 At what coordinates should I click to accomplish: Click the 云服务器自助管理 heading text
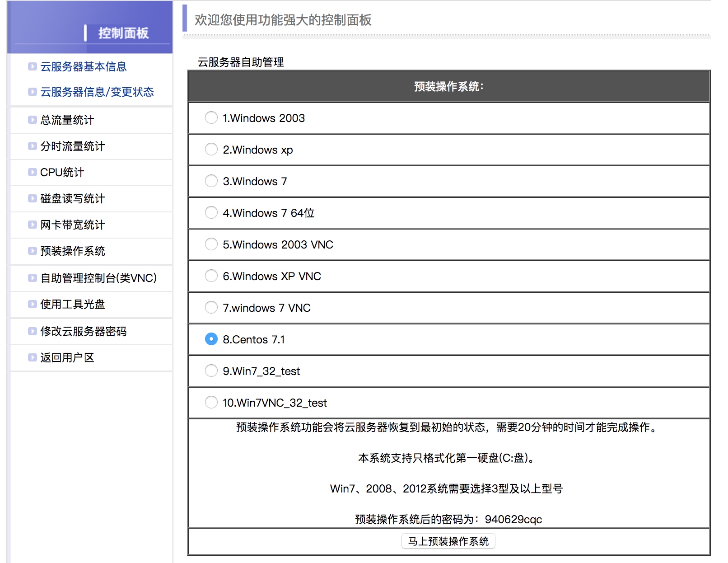click(241, 62)
